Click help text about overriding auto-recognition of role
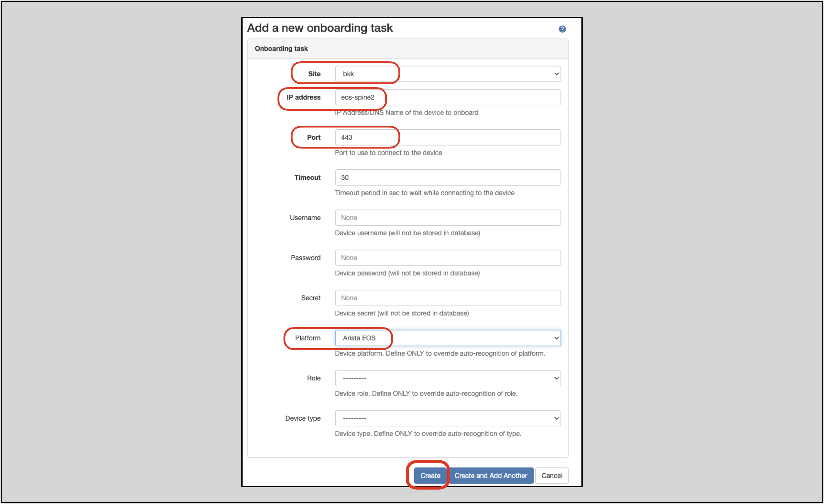The width and height of the screenshot is (824, 504). pos(426,393)
